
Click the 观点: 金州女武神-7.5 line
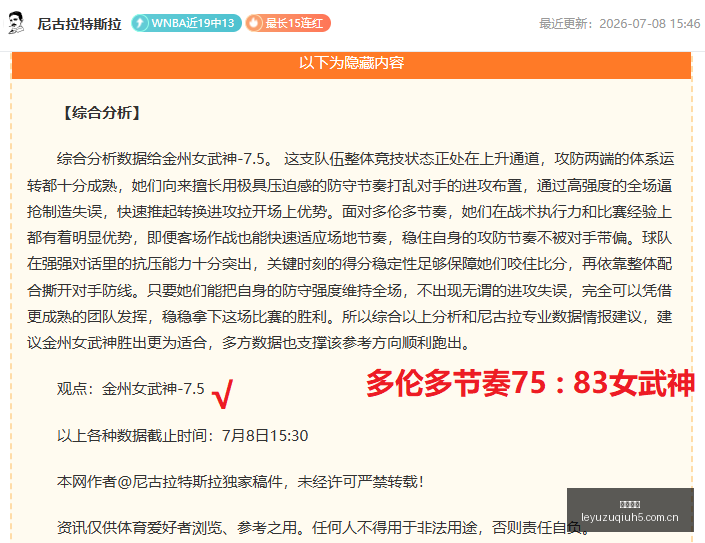[130, 388]
